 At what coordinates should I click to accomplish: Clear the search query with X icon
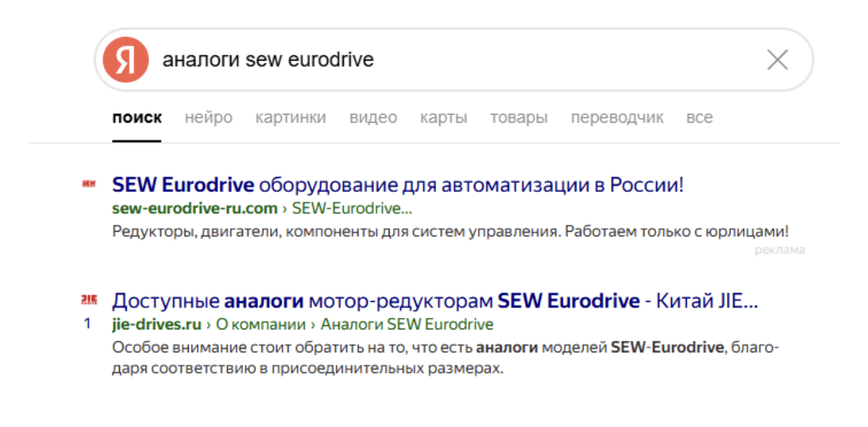point(778,61)
